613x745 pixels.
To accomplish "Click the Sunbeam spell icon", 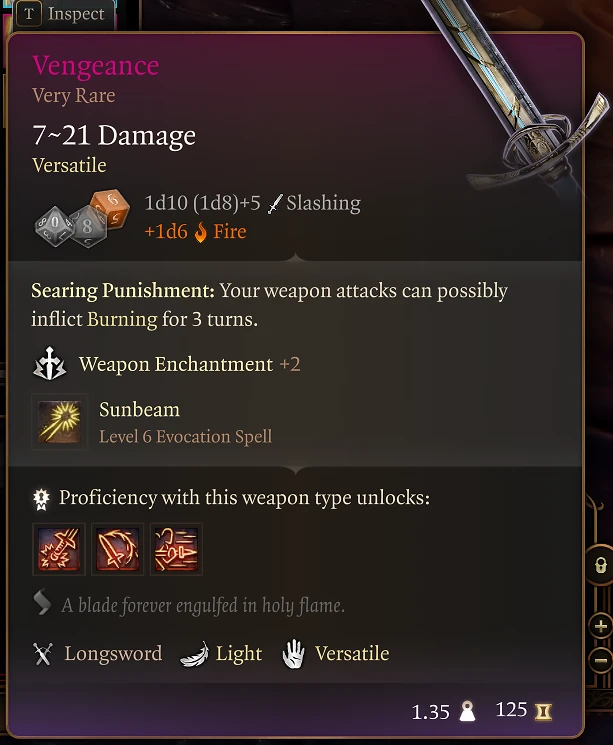I will click(x=59, y=421).
